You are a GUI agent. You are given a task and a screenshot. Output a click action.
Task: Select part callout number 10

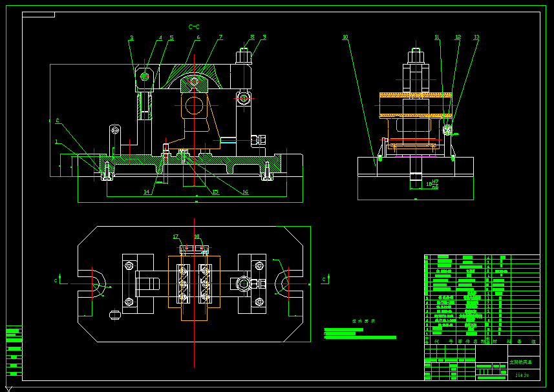tap(346, 37)
